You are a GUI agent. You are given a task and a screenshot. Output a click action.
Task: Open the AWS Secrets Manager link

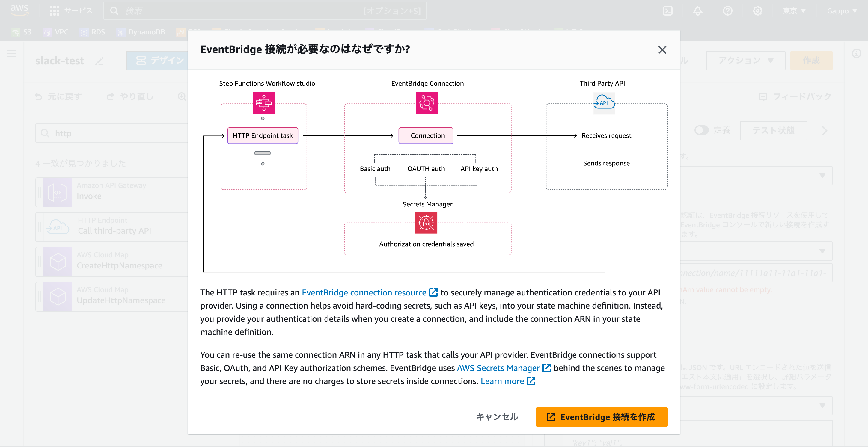tap(498, 368)
